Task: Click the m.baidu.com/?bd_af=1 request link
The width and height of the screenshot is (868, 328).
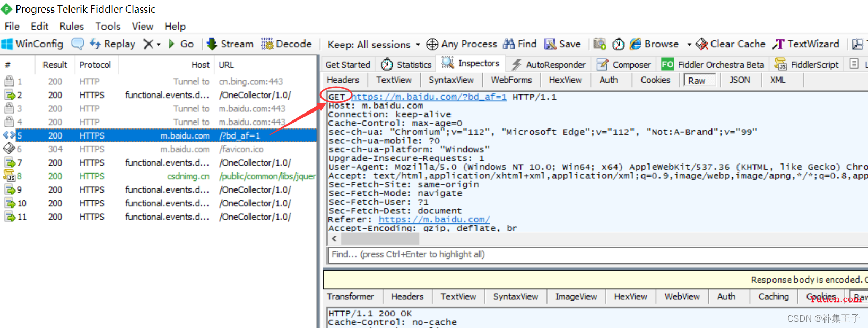Action: click(429, 97)
